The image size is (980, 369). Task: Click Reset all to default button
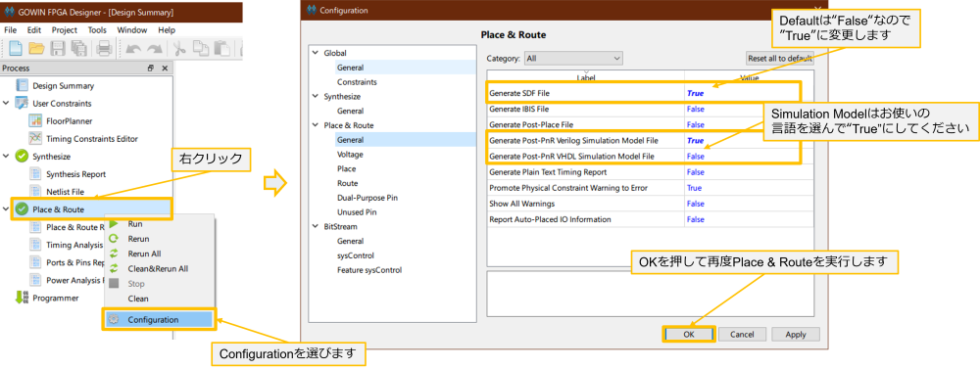pyautogui.click(x=780, y=58)
